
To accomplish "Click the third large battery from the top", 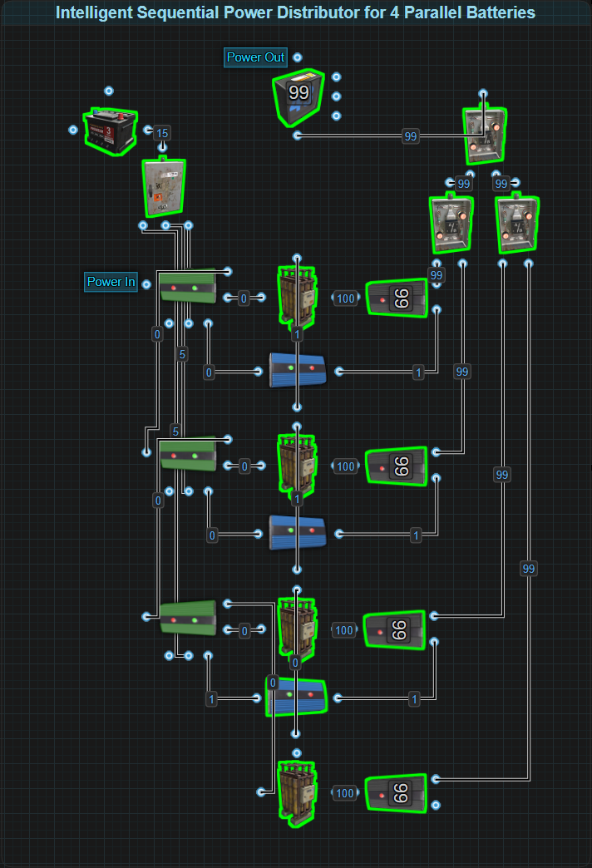I will (298, 630).
